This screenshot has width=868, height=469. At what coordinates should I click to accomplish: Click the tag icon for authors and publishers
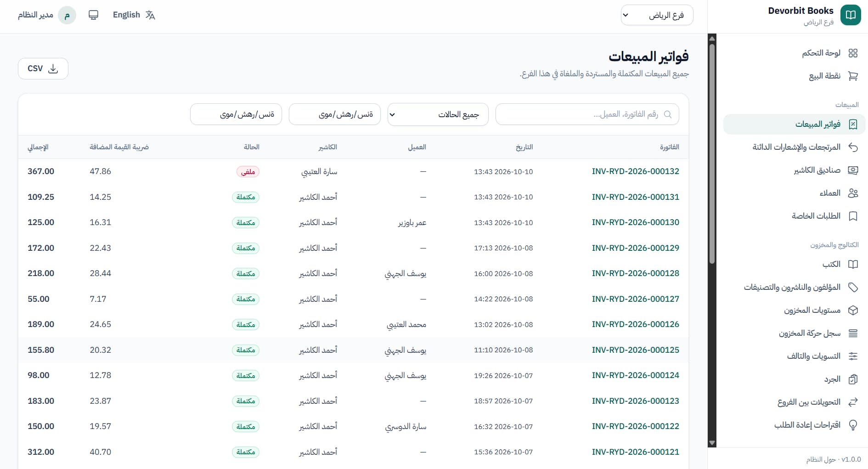pos(853,288)
